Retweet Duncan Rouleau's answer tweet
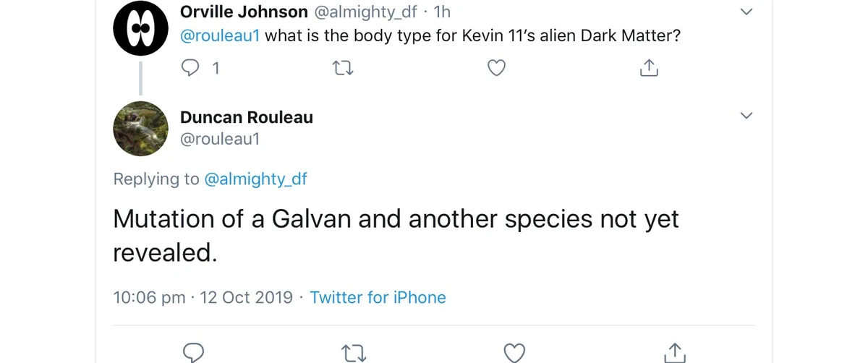868x363 pixels. pyautogui.click(x=353, y=352)
